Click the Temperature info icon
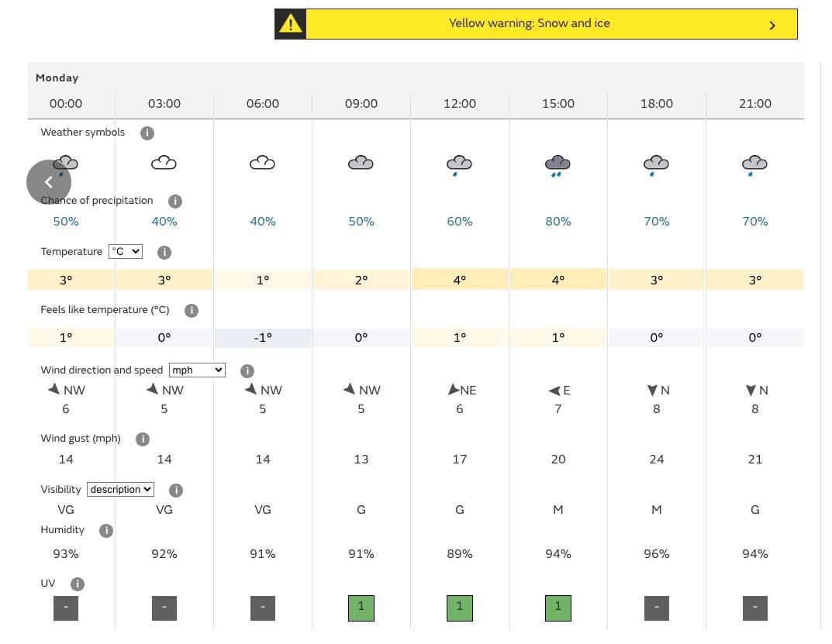This screenshot has width=832, height=644. [x=164, y=253]
